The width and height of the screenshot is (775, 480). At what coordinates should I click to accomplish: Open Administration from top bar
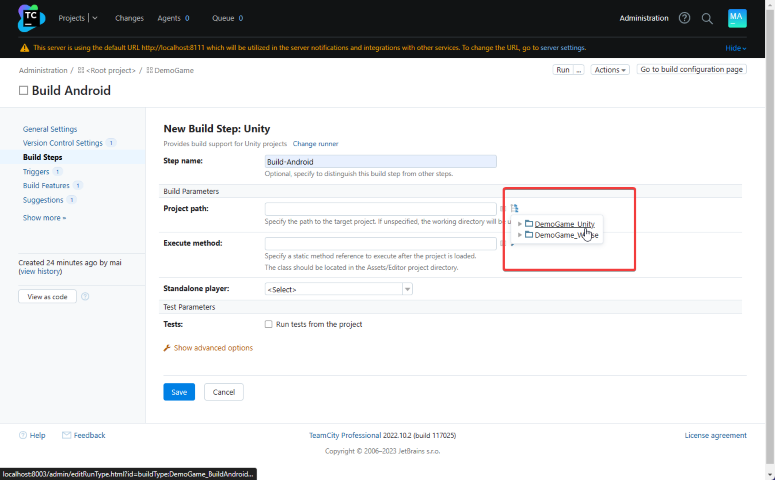(x=644, y=18)
